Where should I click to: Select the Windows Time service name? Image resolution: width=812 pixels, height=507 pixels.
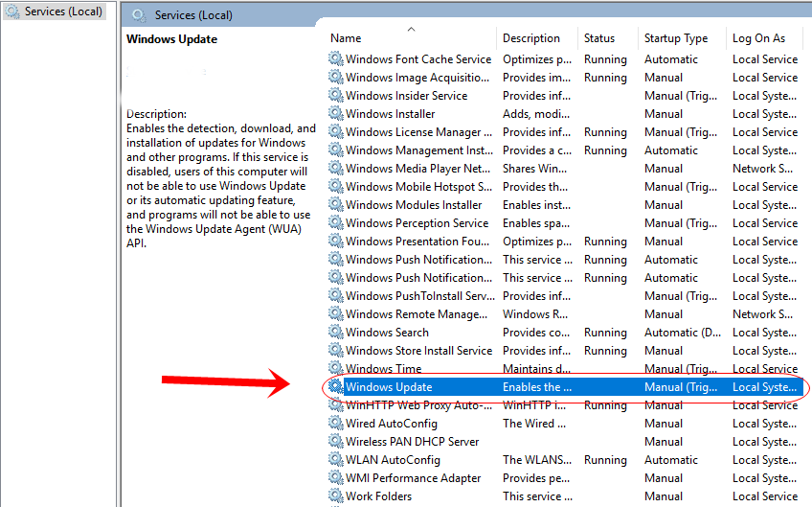coord(384,369)
